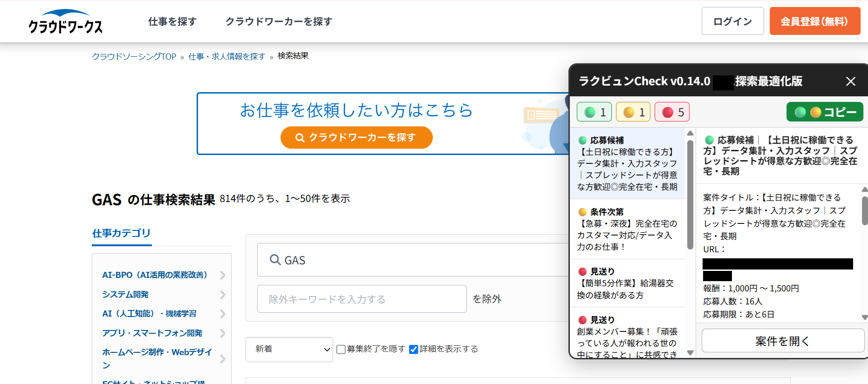Click the green コピー button
The height and width of the screenshot is (384, 868).
825,112
